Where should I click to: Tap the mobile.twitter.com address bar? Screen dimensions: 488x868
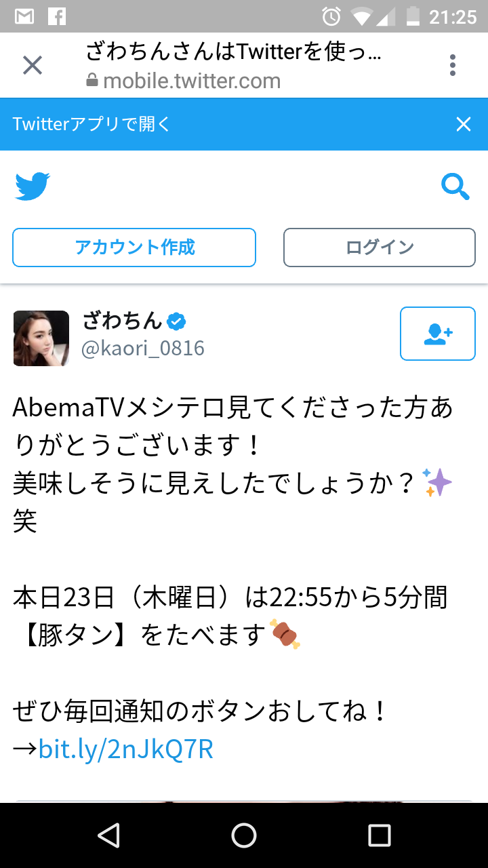pyautogui.click(x=192, y=81)
